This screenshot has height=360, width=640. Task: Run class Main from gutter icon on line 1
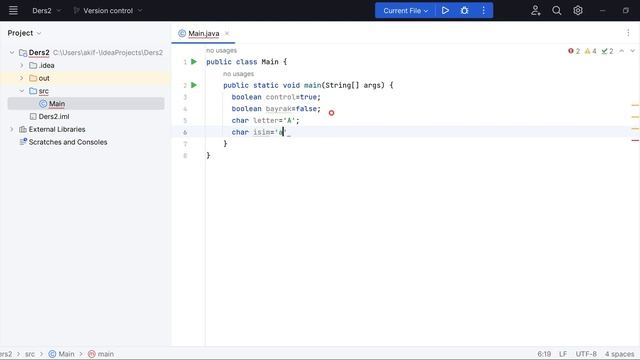tap(194, 62)
